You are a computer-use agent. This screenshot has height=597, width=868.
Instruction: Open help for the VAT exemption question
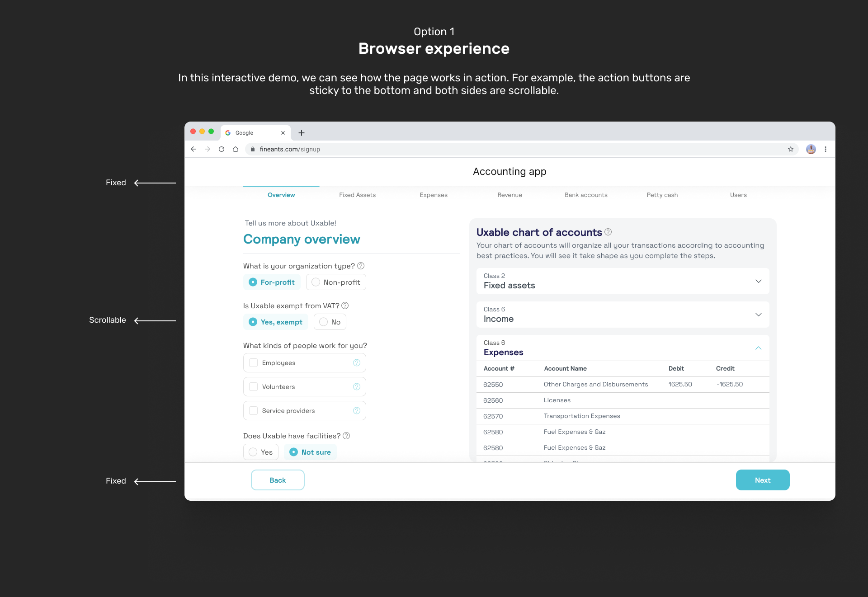pos(344,306)
